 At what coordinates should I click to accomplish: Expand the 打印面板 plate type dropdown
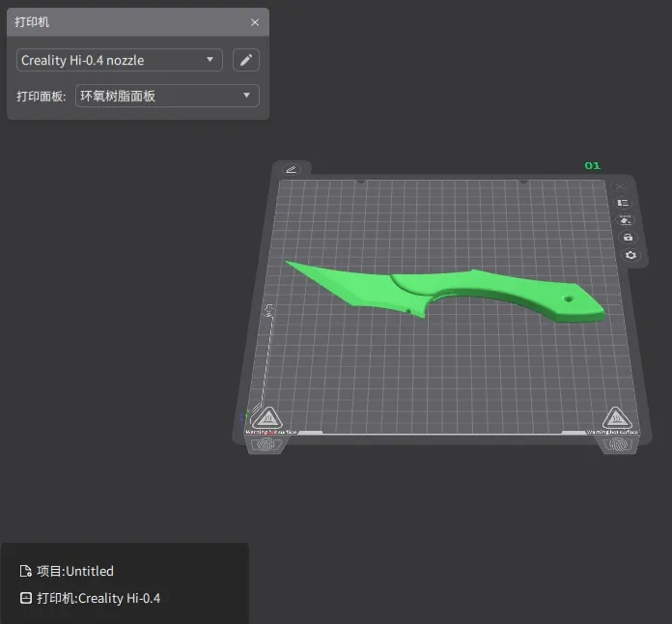click(167, 96)
